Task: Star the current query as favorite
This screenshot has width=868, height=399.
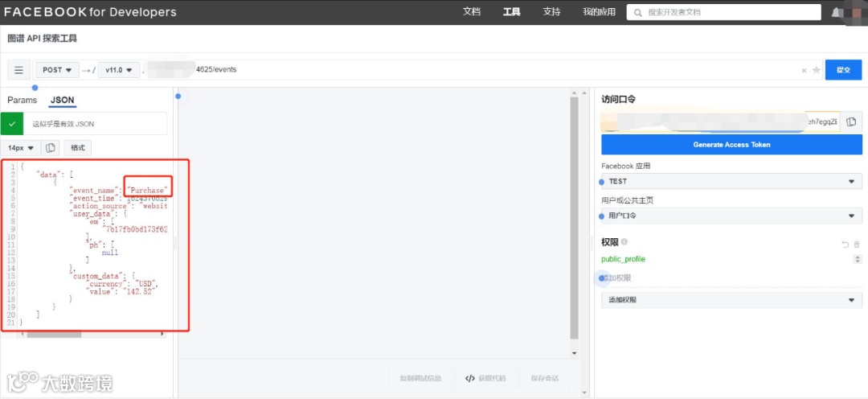Action: coord(816,70)
